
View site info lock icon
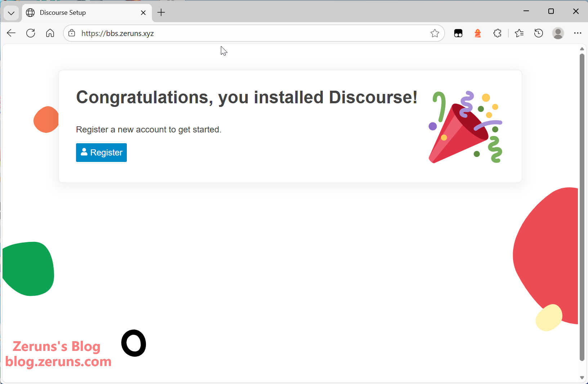tap(72, 33)
